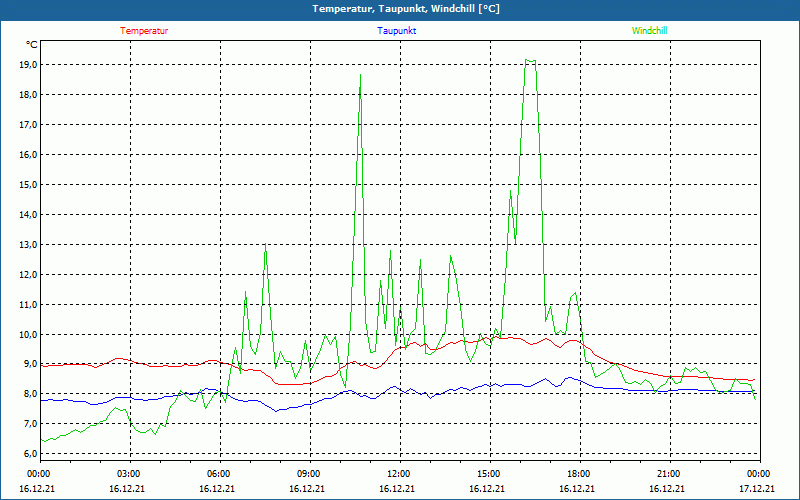The width and height of the screenshot is (800, 500).
Task: Select the 10,0 y-axis value
Action: [x=28, y=335]
